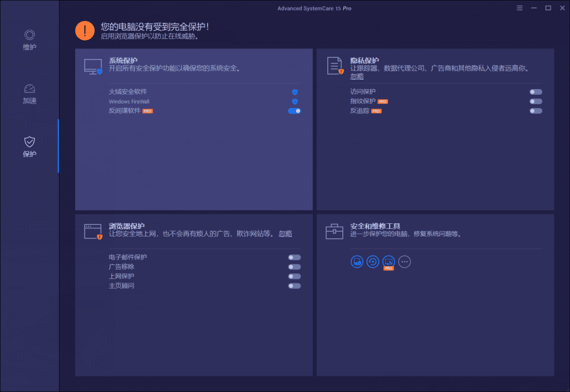Click the PRO badge next to 反间谍软件
570x392 pixels.
pos(148,111)
